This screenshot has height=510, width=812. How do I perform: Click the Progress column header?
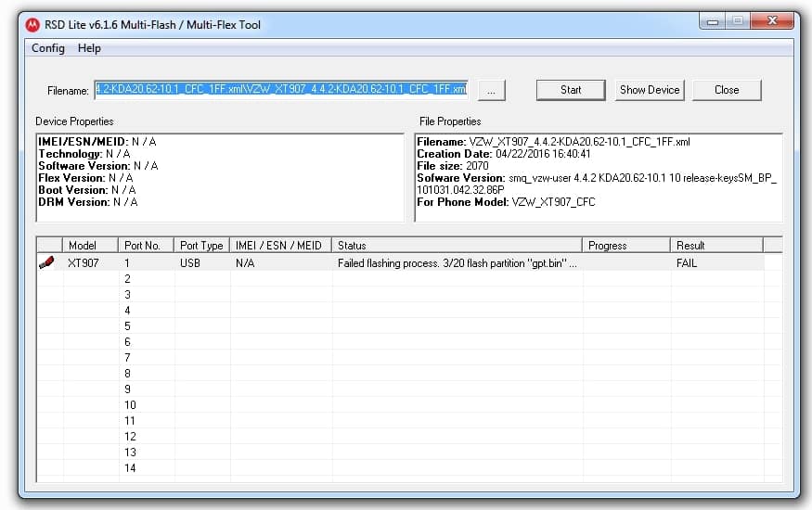(x=626, y=245)
